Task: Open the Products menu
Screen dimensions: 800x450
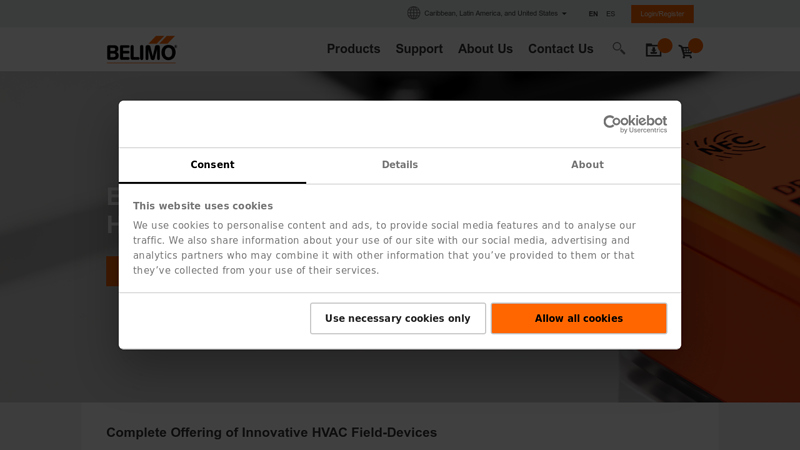Action: pos(353,49)
